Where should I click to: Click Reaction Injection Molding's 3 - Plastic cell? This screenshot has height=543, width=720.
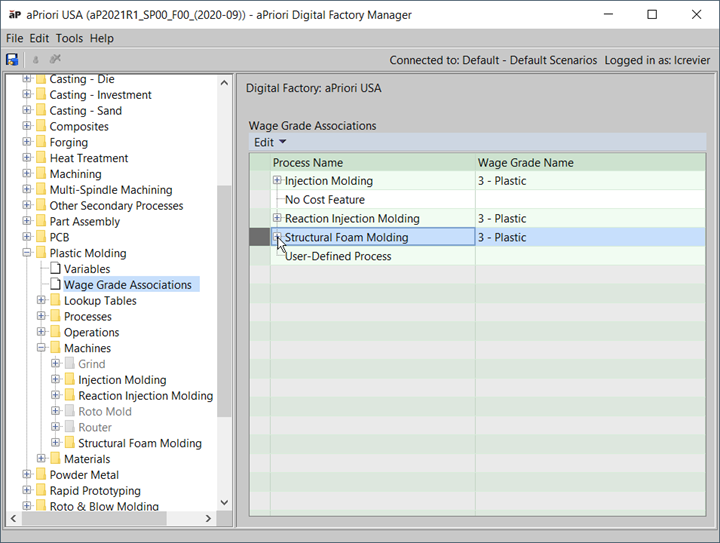point(591,218)
